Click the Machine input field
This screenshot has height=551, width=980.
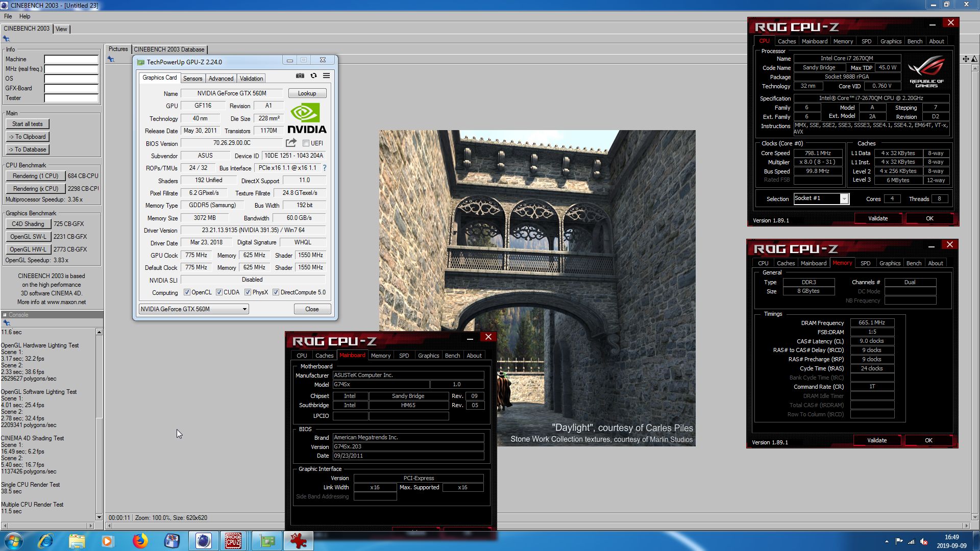pos(71,59)
